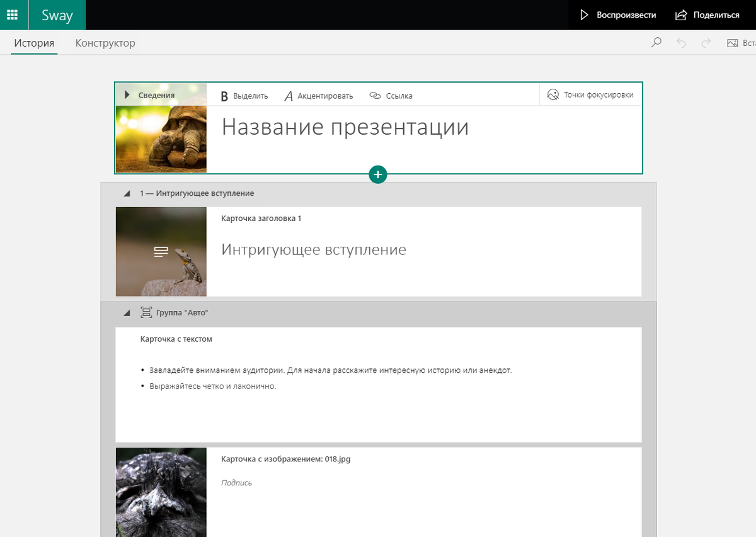756x537 pixels.
Task: Open the История tab
Action: point(35,43)
